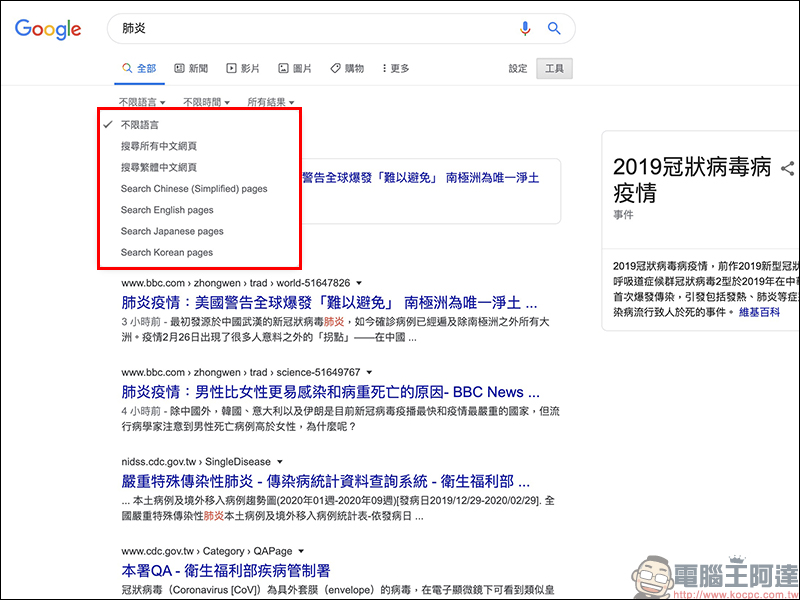Open the 圖片 images tab
800x600 pixels.
[295, 69]
